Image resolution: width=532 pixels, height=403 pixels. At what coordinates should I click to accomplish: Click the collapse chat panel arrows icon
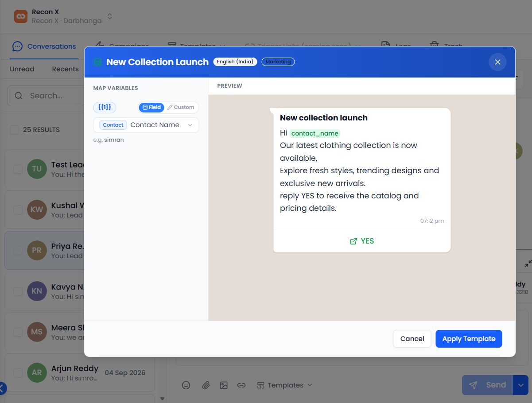pyautogui.click(x=528, y=263)
